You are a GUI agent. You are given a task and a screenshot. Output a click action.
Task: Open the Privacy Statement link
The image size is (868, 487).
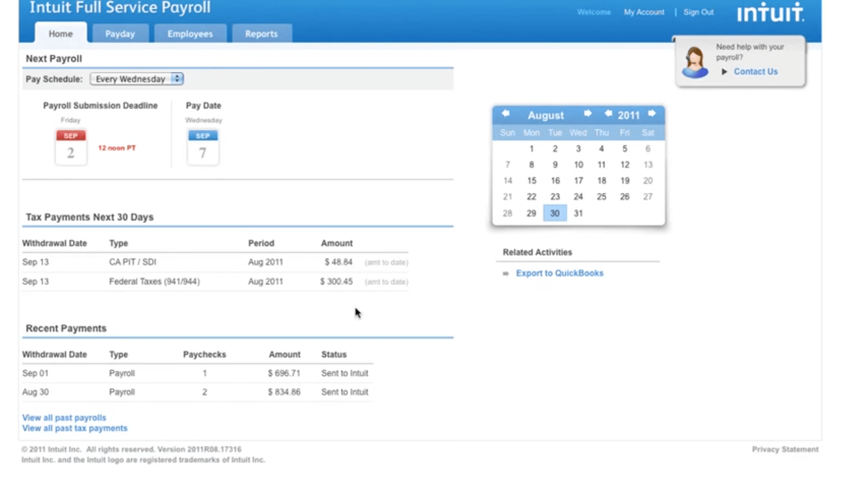(x=785, y=449)
